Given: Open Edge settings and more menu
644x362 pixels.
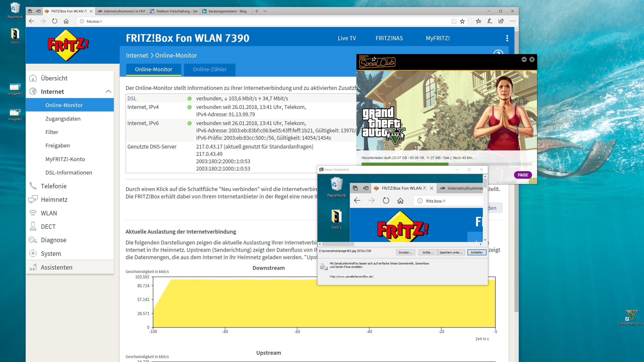Looking at the screenshot, I should [513, 21].
